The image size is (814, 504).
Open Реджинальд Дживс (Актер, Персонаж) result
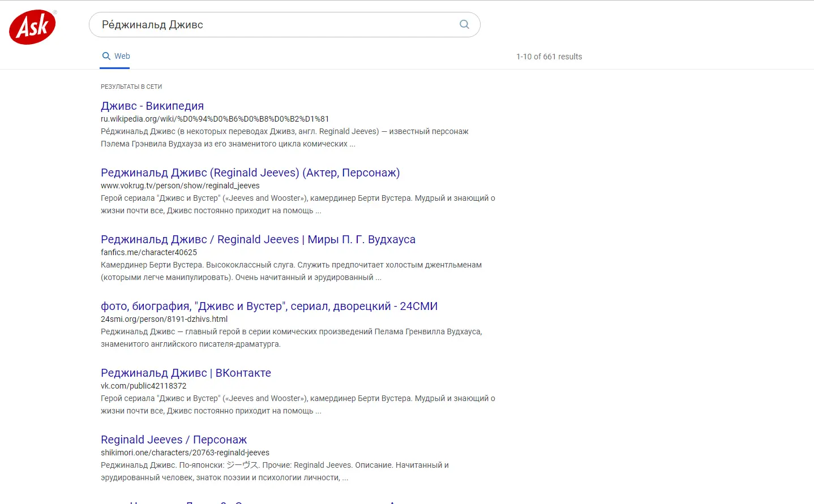(x=250, y=173)
